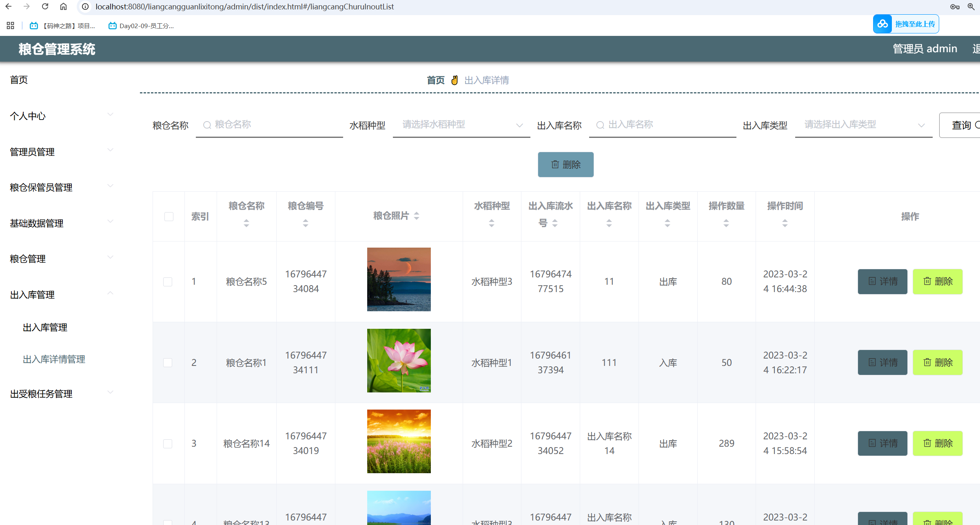Click the forward navigation arrow
This screenshot has width=980, height=525.
point(27,7)
